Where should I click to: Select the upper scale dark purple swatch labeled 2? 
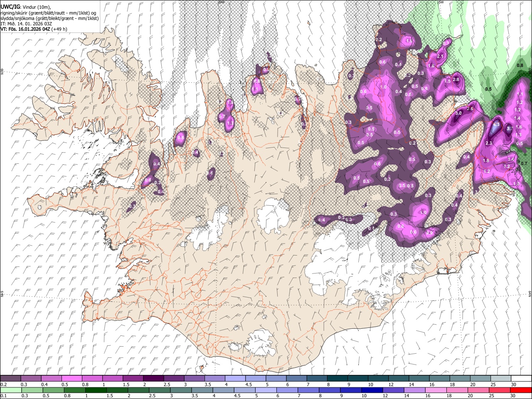[153, 379]
